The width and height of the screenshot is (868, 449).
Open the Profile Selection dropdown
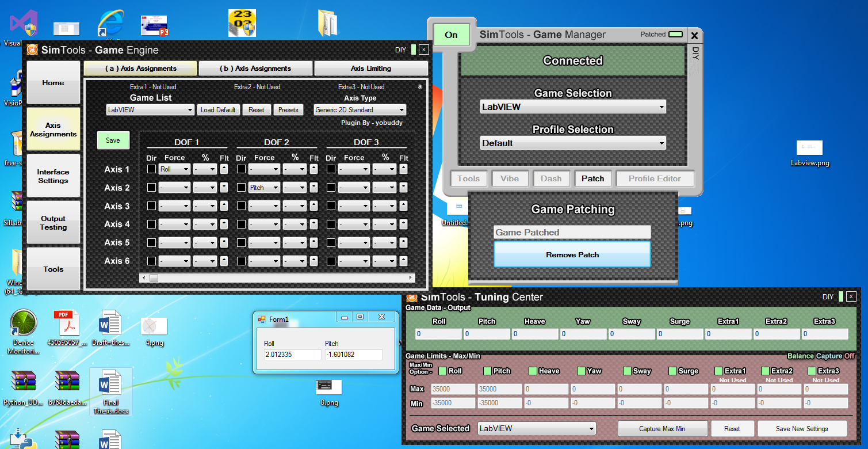572,143
